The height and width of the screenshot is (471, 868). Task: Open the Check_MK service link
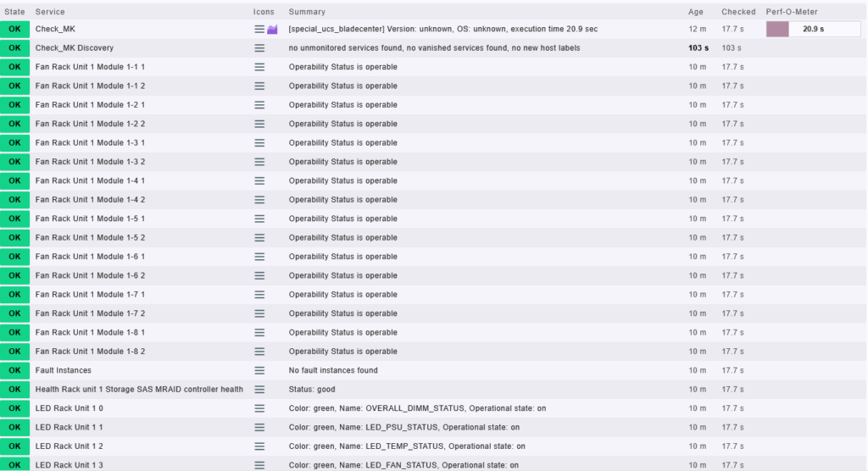click(x=55, y=29)
